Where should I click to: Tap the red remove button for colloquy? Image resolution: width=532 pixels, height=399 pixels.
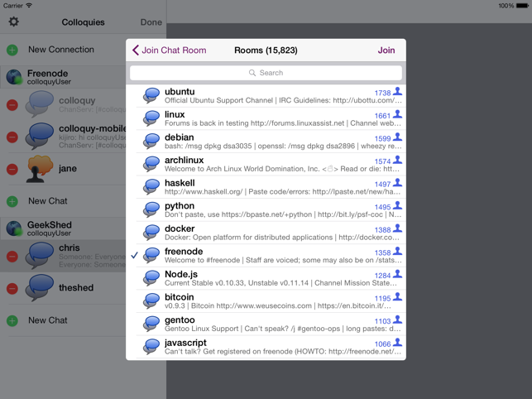(12, 105)
